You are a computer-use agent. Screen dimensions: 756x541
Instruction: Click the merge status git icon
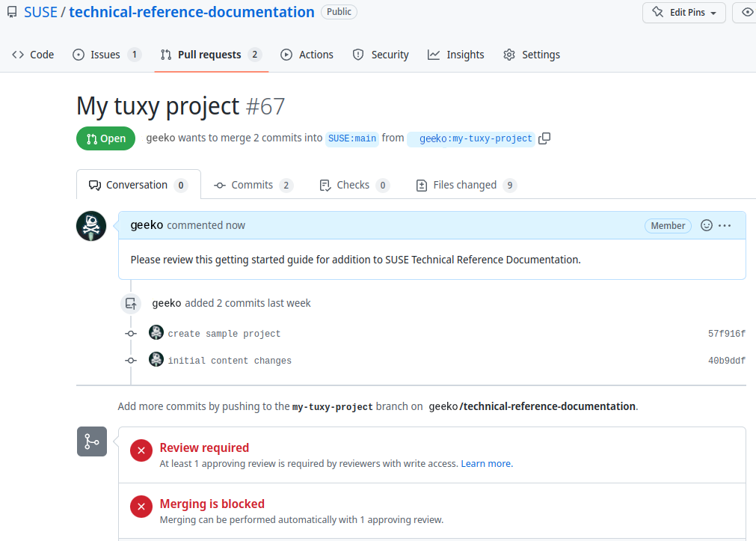(x=92, y=441)
